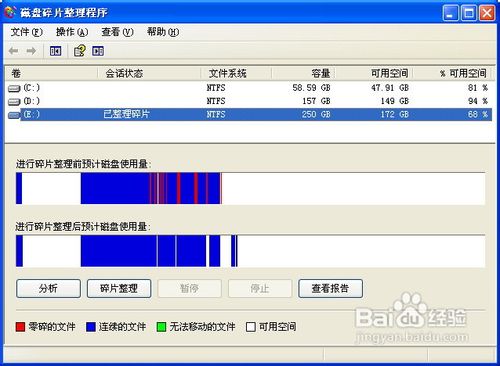The width and height of the screenshot is (500, 366).
Task: Click the drive icon for D:
Action: (x=14, y=101)
